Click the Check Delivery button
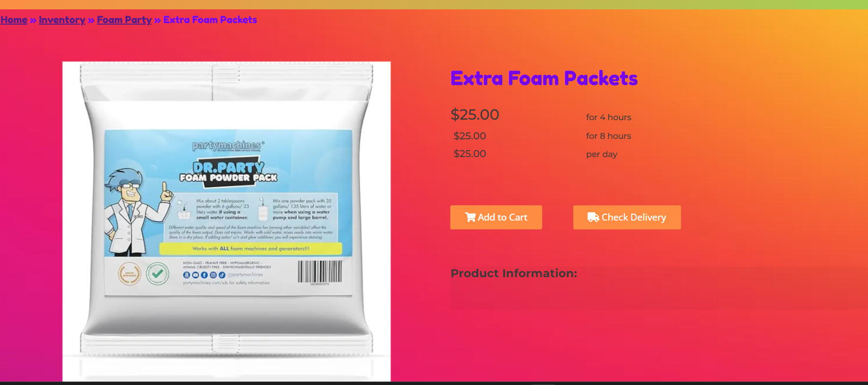 point(627,217)
